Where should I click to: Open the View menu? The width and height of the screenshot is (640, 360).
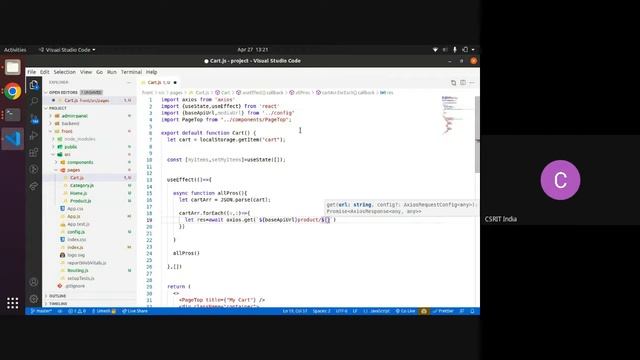pyautogui.click(x=86, y=72)
